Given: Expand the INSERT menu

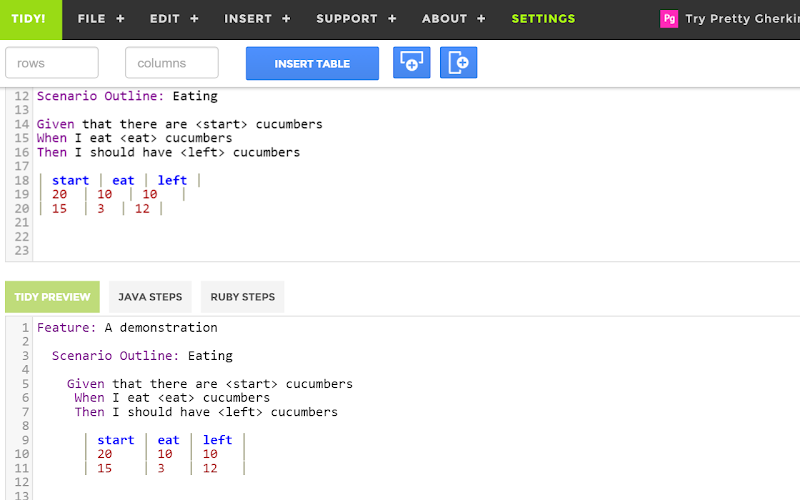Looking at the screenshot, I should click(x=257, y=19).
